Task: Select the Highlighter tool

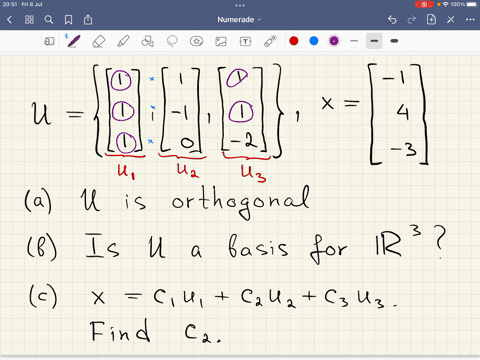Action: coord(123,41)
